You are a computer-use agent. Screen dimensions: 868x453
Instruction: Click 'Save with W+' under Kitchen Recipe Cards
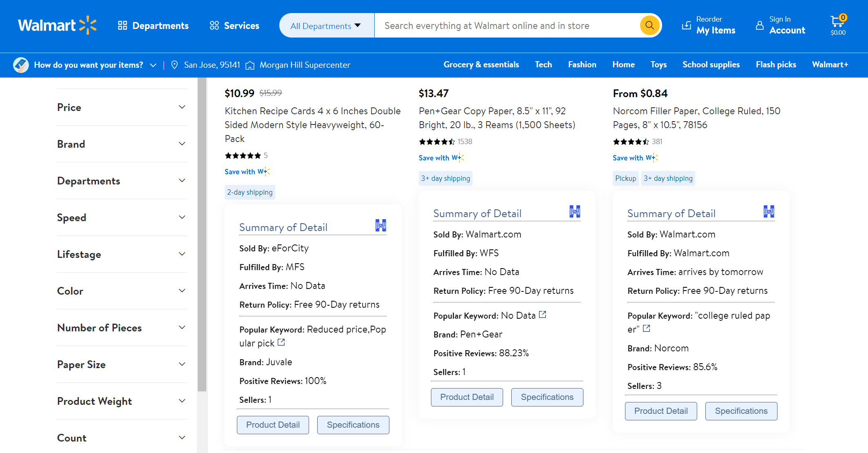[x=247, y=172]
